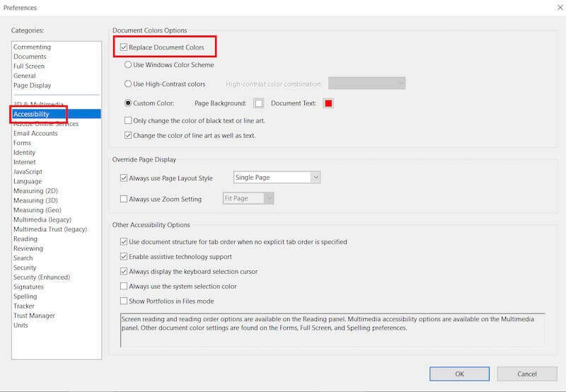This screenshot has height=392, width=566.
Task: Open the Security (Enhanced) category
Action: [42, 277]
